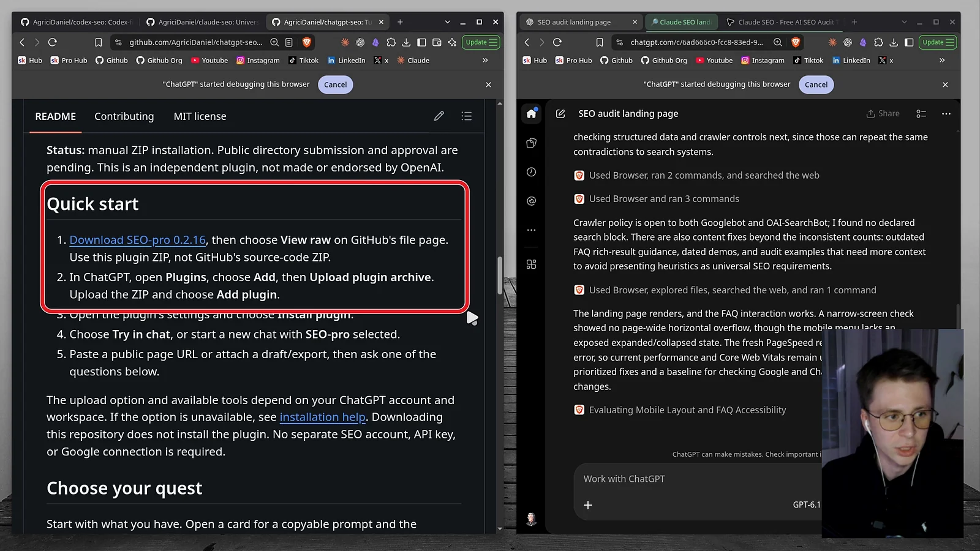The image size is (980, 551).
Task: Click the Leo AI sparkle icon in the GitHub window toolbar
Action: (452, 42)
